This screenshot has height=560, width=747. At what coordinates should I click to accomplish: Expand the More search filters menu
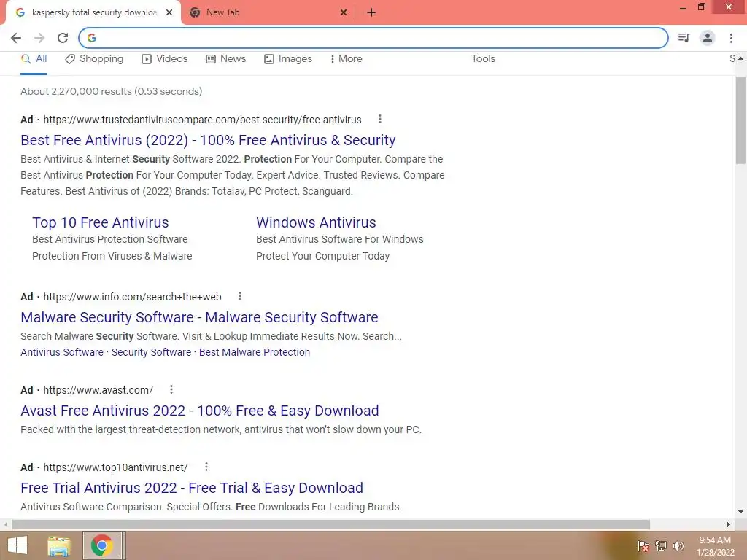tap(347, 59)
